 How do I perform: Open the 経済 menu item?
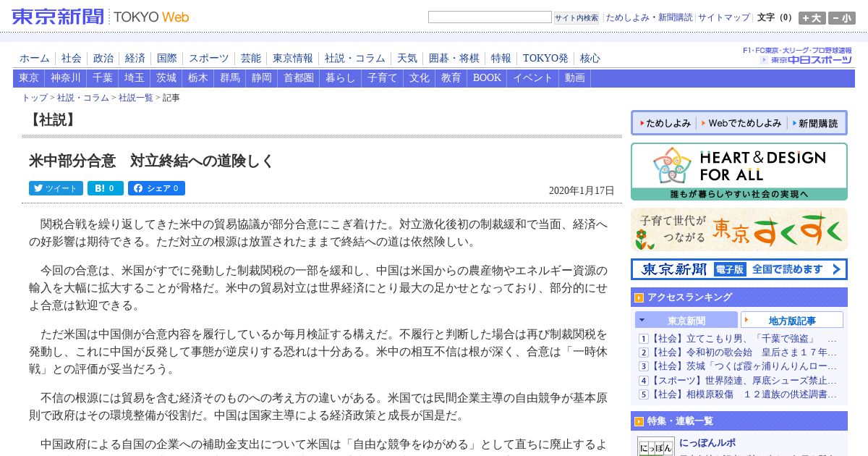[x=135, y=59]
